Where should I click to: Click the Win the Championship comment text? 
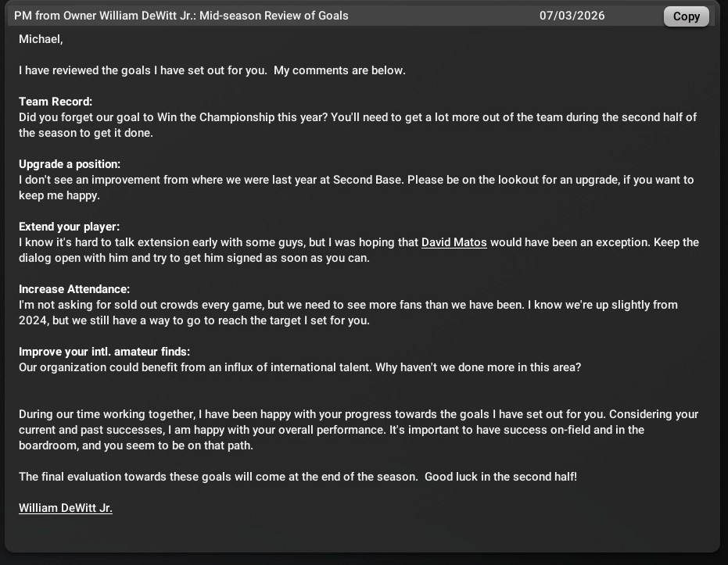(357, 117)
